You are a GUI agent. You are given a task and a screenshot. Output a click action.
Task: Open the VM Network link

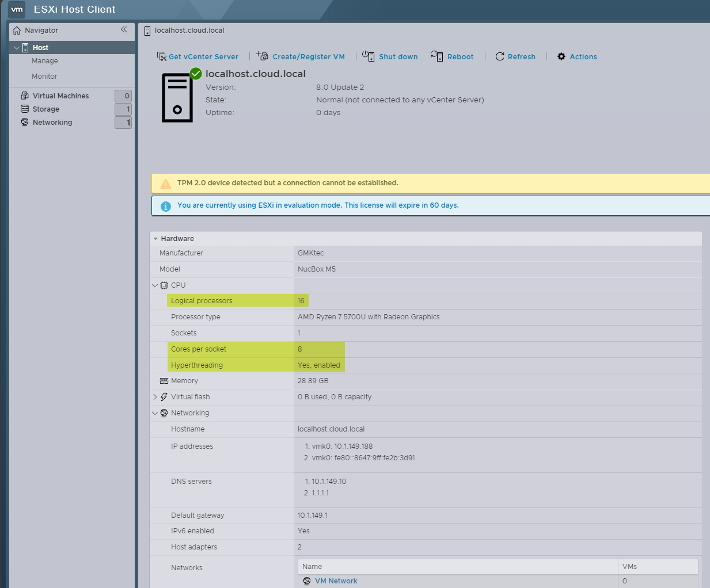pyautogui.click(x=336, y=581)
